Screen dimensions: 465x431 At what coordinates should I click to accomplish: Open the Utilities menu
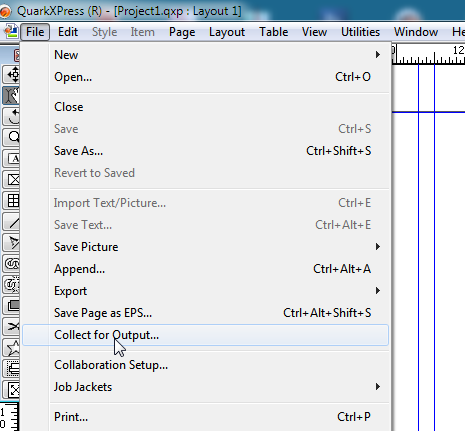coord(360,32)
